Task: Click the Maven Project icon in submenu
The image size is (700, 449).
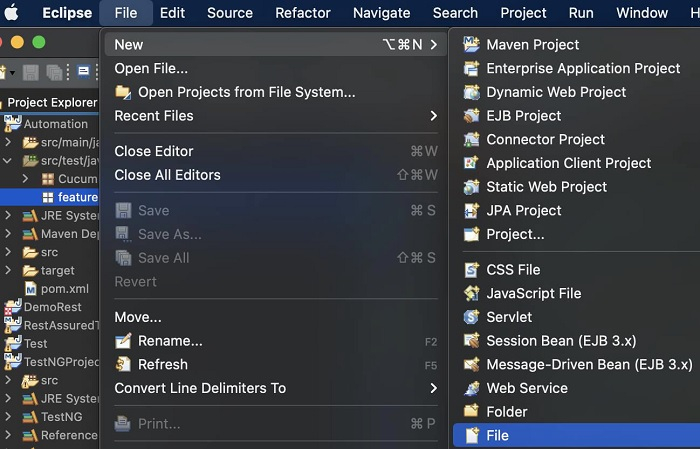Action: click(x=472, y=44)
